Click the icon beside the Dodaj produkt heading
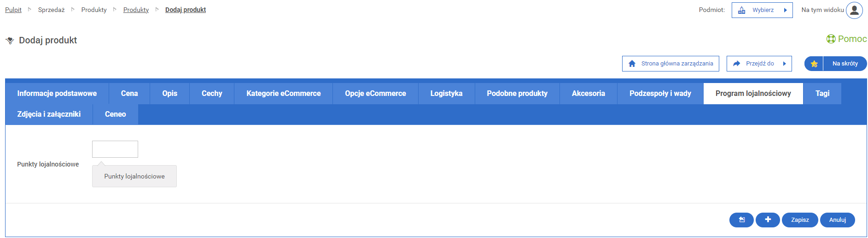This screenshot has width=868, height=238. click(x=10, y=41)
